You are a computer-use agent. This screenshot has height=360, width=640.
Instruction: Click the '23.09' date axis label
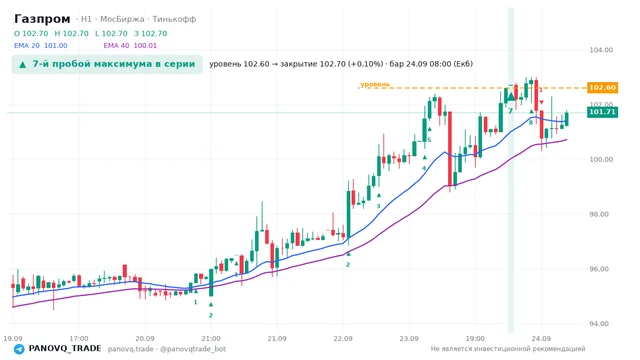(x=409, y=338)
